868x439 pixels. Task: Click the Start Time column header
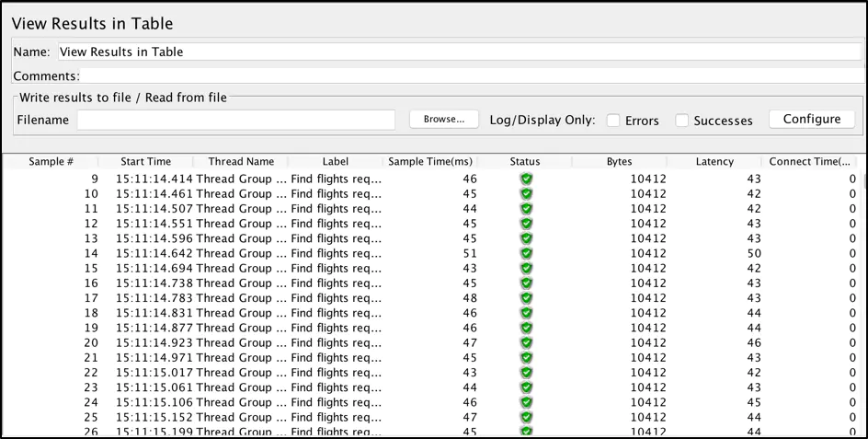[x=145, y=162]
